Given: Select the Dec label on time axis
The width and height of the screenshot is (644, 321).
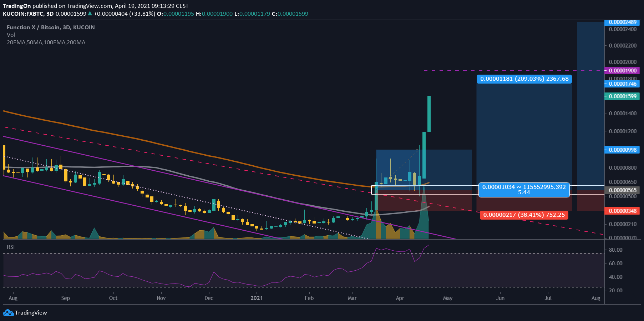Looking at the screenshot, I should pyautogui.click(x=209, y=298).
